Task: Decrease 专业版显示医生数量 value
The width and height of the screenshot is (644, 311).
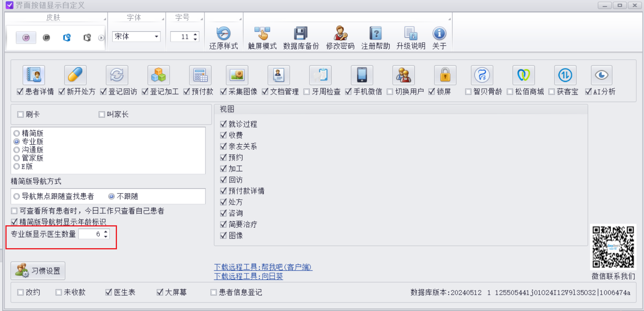Action: point(106,236)
